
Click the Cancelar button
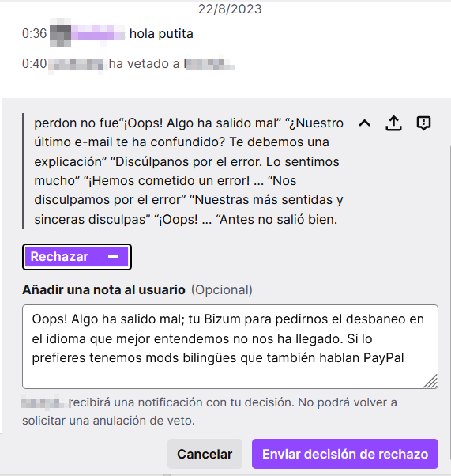(x=205, y=454)
